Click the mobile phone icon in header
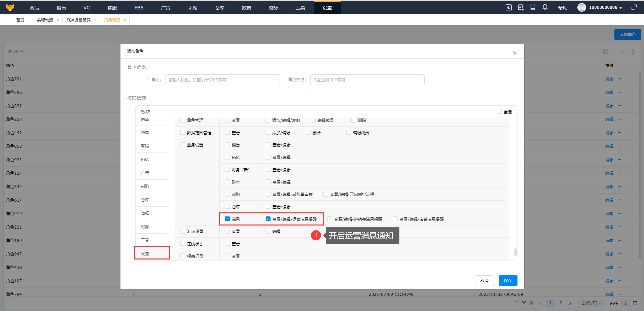Screen dimensions: 644x311 533,7
